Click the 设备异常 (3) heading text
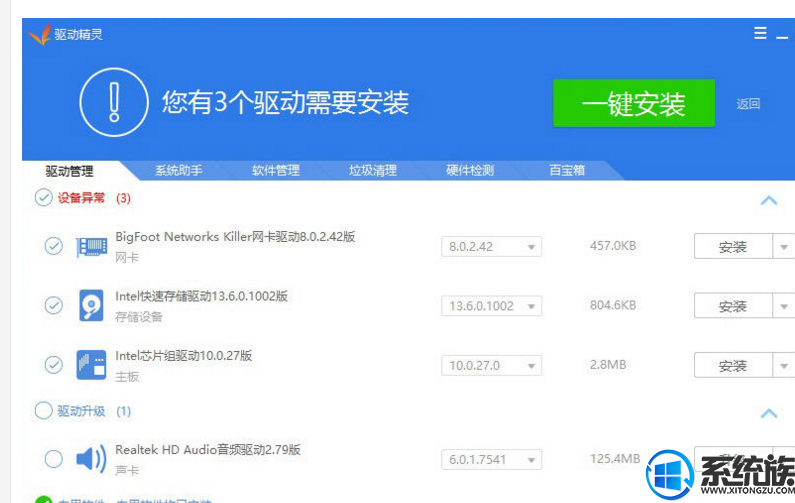 pyautogui.click(x=94, y=198)
